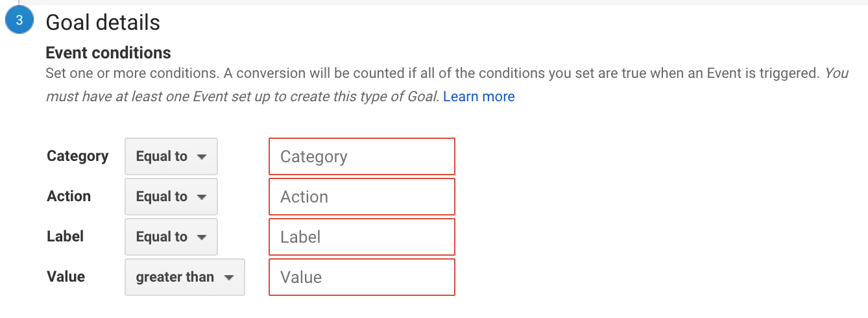Click the arrow icon in the greater than dropdown

tap(229, 278)
